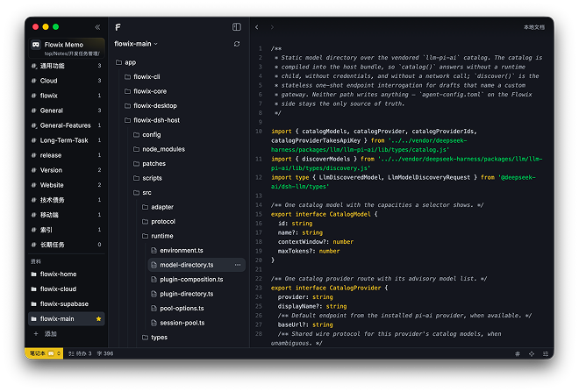
Task: Click the flowix-cloud folder icon
Action: [34, 289]
